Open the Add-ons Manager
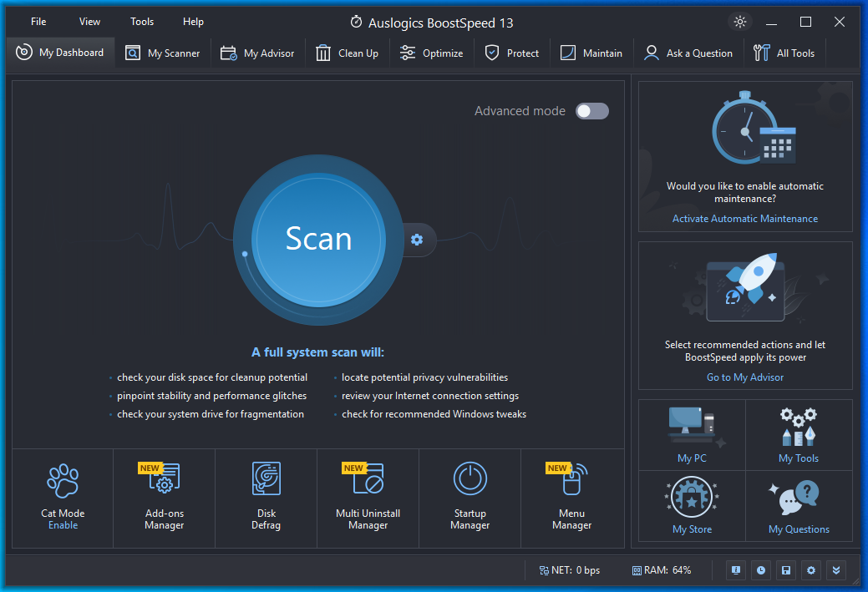This screenshot has height=592, width=868. coord(164,497)
